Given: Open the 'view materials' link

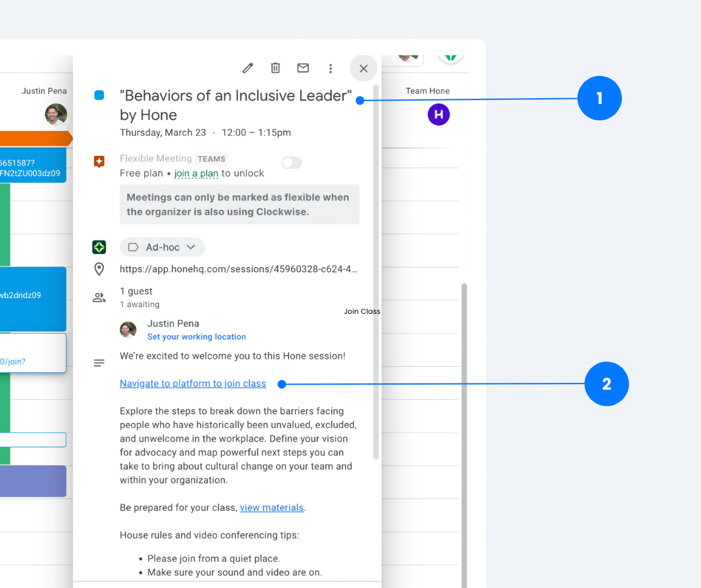Looking at the screenshot, I should pyautogui.click(x=272, y=507).
